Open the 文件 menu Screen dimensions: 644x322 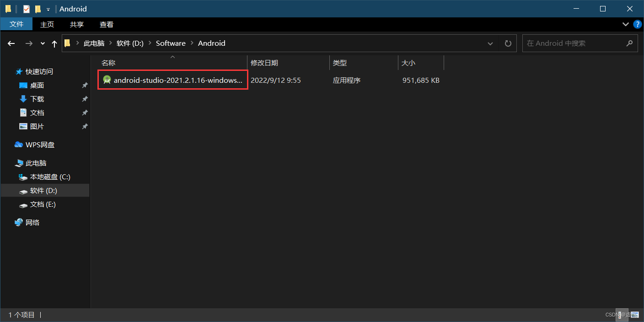pos(16,24)
